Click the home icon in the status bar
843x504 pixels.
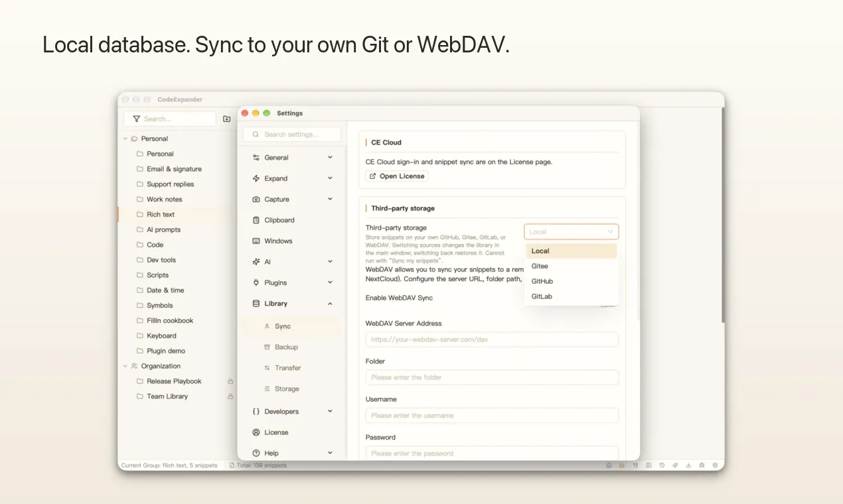pos(609,465)
